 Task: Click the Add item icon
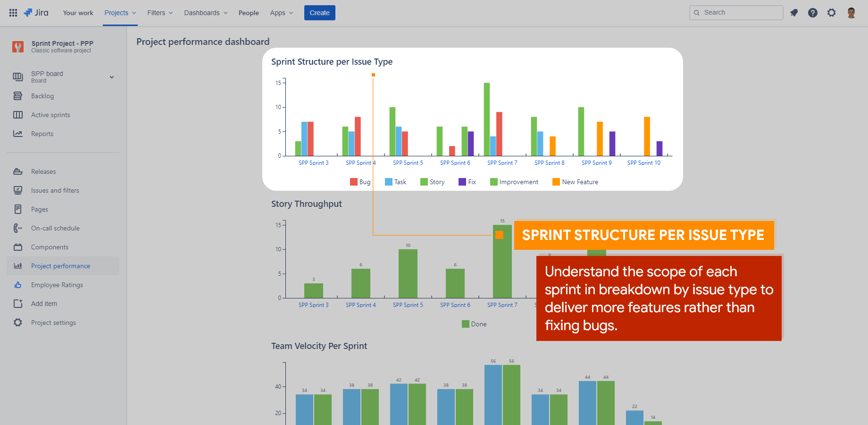pyautogui.click(x=18, y=304)
